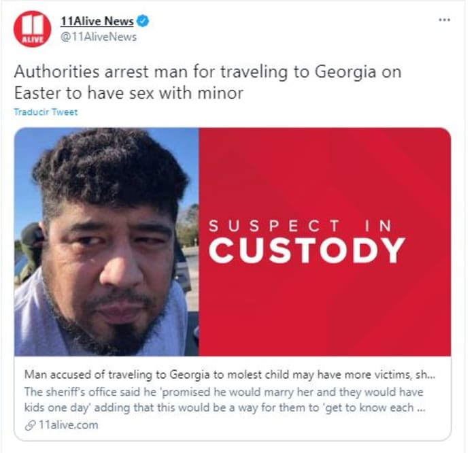476x453 pixels.
Task: Open the three-dot more options menu
Action: point(445,20)
